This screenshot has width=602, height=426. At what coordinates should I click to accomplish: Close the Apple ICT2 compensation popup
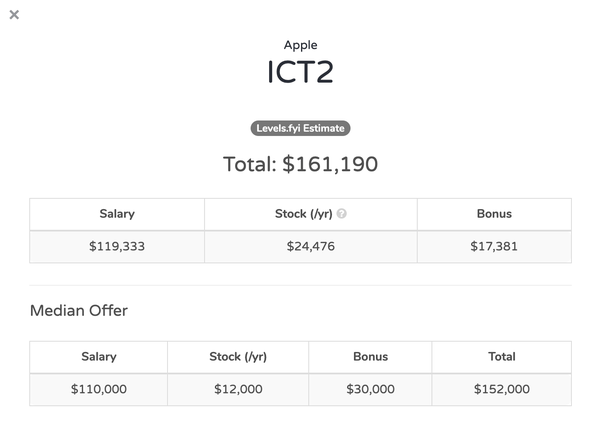coord(14,15)
